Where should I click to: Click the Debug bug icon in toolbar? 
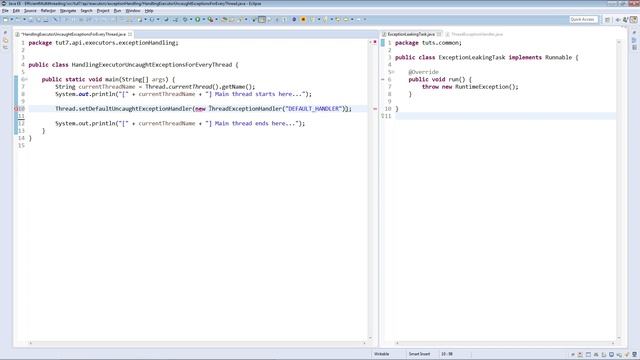185,19
